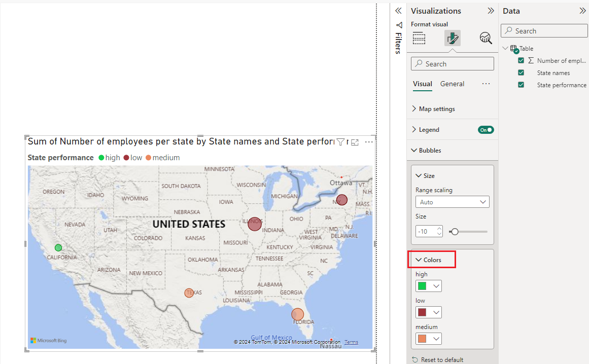Toggle the Legend switch off

[486, 130]
